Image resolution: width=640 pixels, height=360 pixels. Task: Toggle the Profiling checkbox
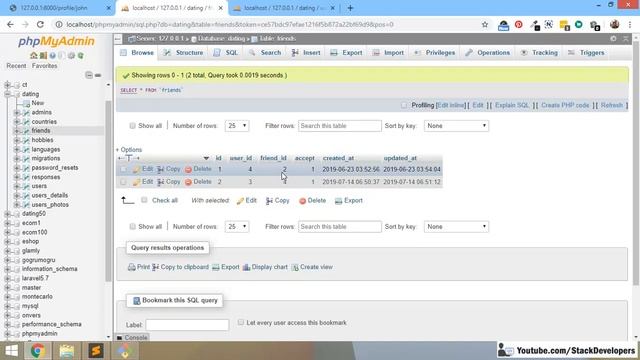(x=404, y=105)
